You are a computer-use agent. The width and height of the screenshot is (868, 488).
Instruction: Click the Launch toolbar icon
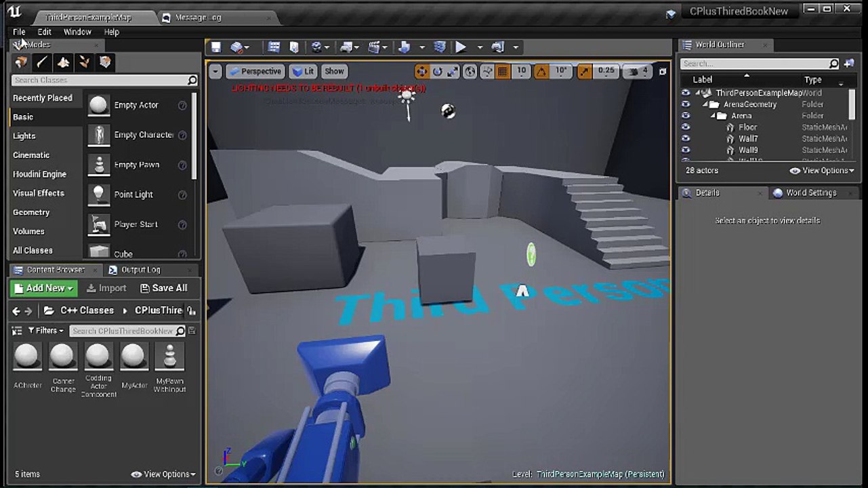(x=498, y=47)
